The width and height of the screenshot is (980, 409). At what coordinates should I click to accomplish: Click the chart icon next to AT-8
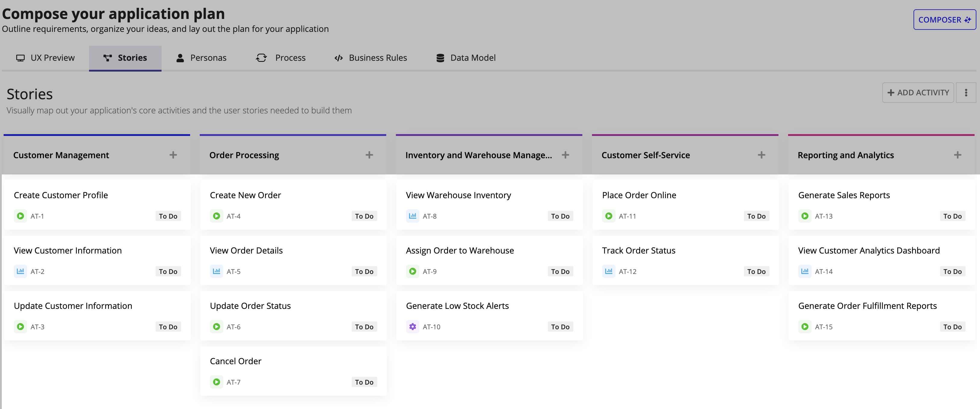[412, 216]
